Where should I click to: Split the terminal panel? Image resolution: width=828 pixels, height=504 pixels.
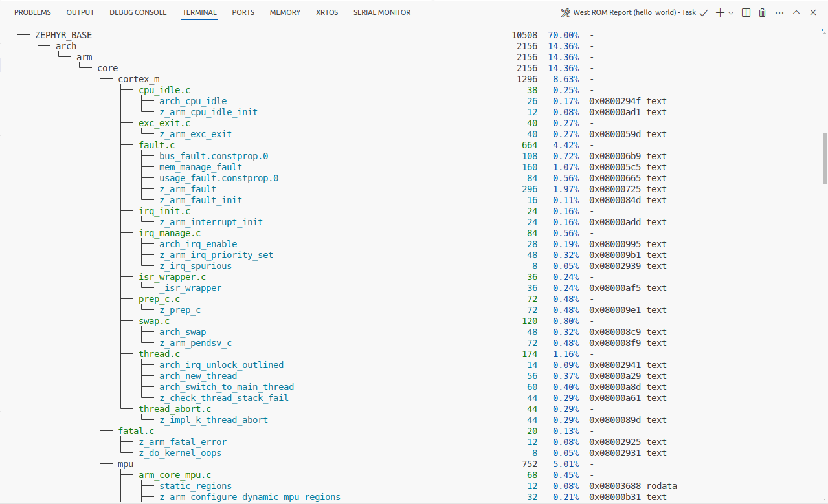[x=746, y=12]
